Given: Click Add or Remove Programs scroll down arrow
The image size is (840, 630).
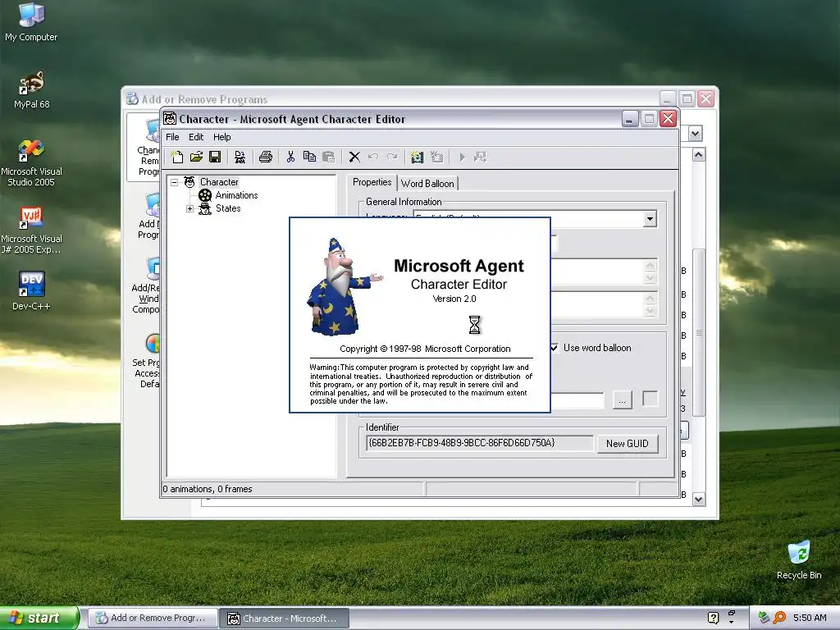Looking at the screenshot, I should click(698, 500).
